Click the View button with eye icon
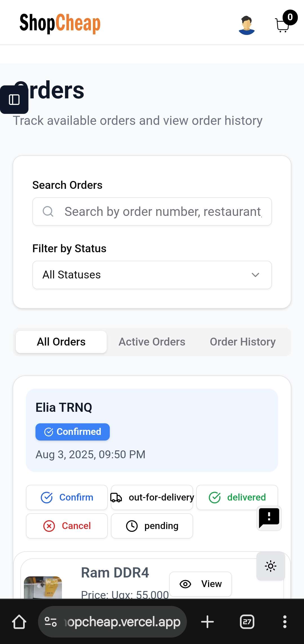This screenshot has height=644, width=304. pyautogui.click(x=200, y=584)
